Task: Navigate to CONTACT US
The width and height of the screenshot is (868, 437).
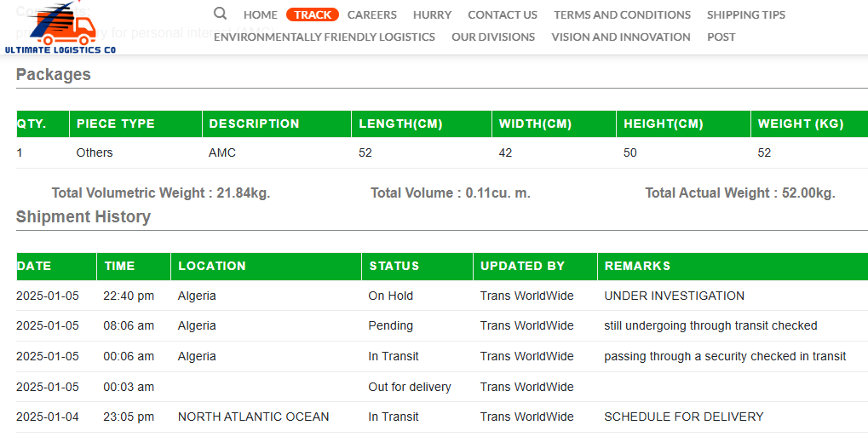Action: point(503,15)
